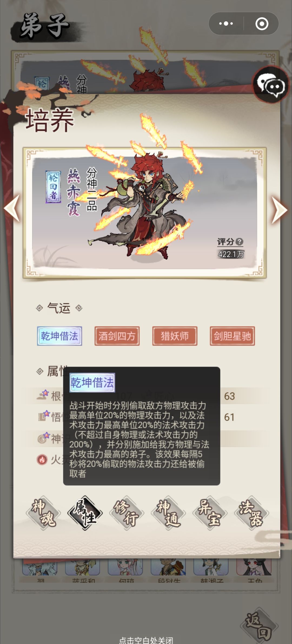
Task: Open the 法器 tab
Action: (x=251, y=513)
